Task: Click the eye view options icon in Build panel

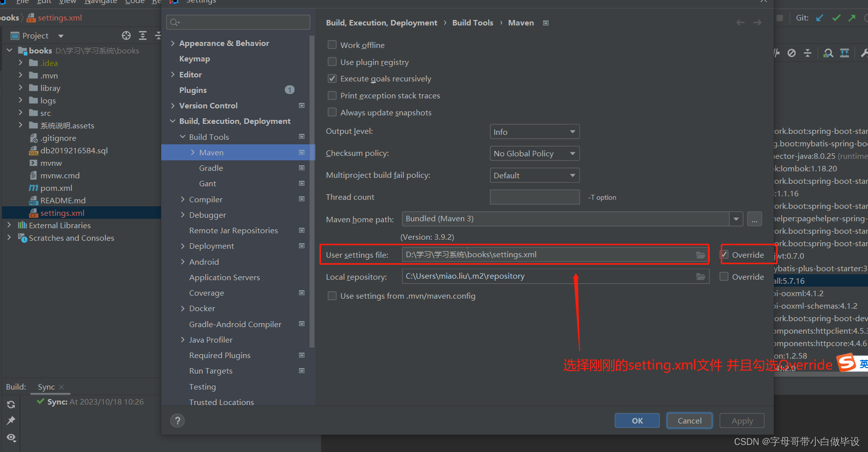Action: pyautogui.click(x=11, y=438)
